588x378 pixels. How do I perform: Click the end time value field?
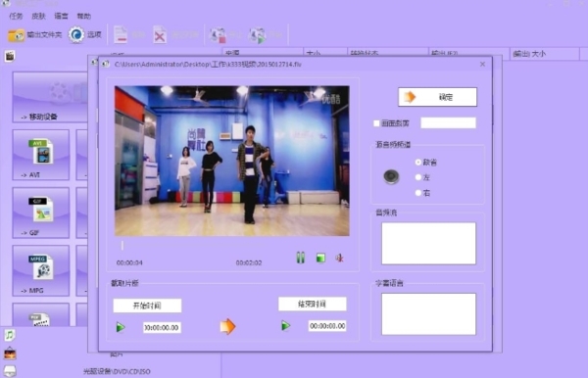tap(327, 326)
